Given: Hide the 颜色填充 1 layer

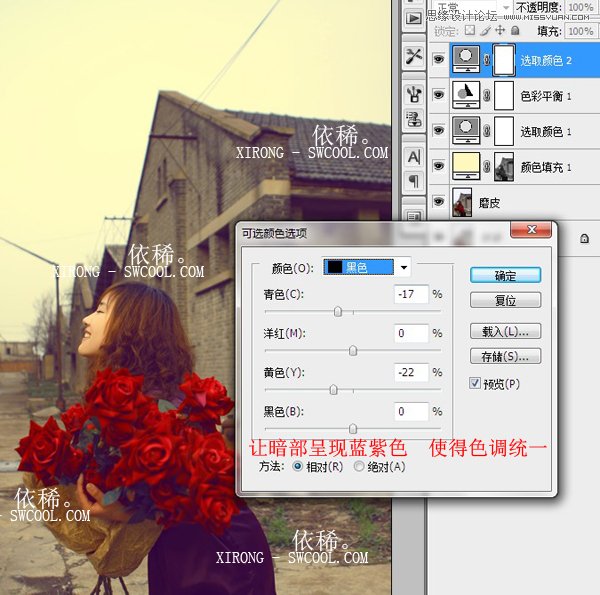Looking at the screenshot, I should click(439, 166).
